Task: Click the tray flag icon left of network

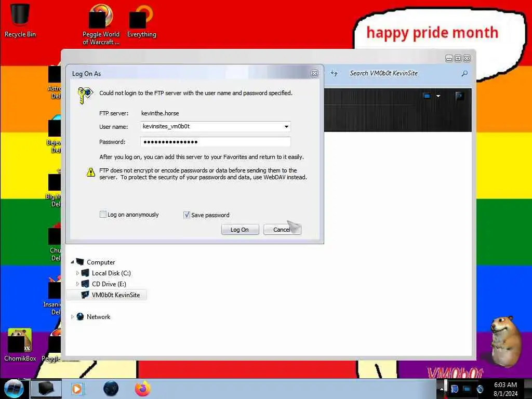Action: pos(454,389)
